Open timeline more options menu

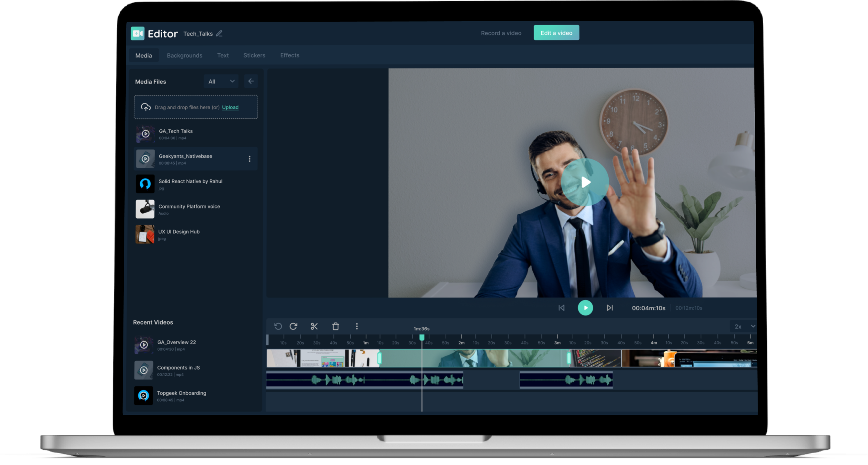356,326
